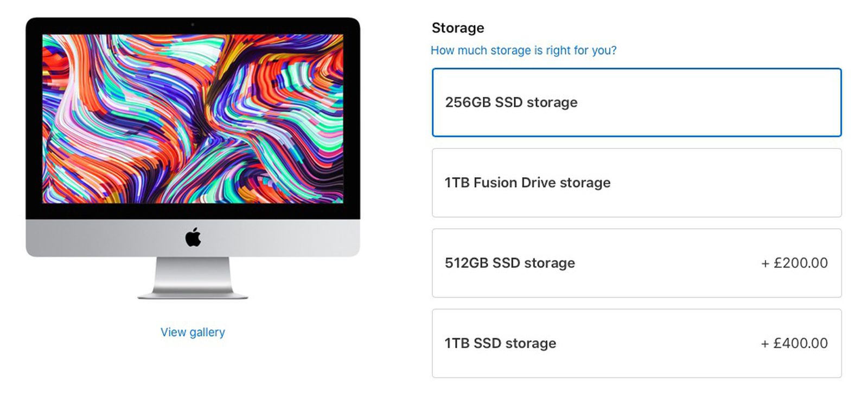Click the 'View gallery' link
This screenshot has width=868, height=394.
193,332
